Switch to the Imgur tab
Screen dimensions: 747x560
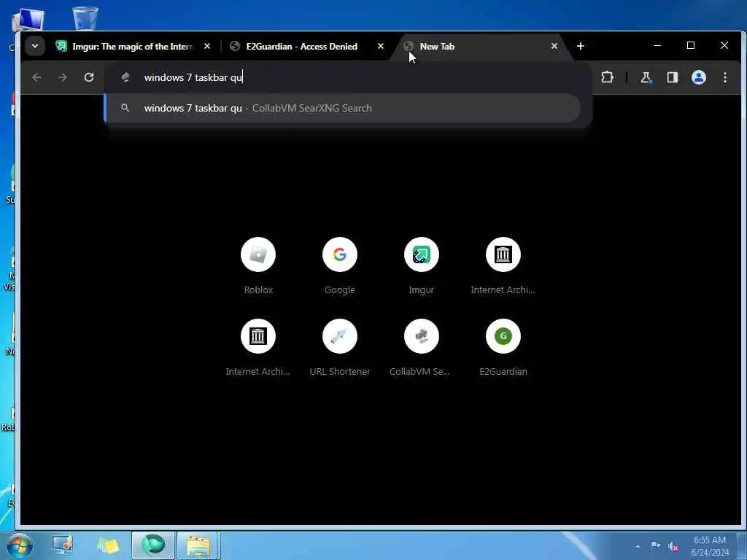point(133,46)
